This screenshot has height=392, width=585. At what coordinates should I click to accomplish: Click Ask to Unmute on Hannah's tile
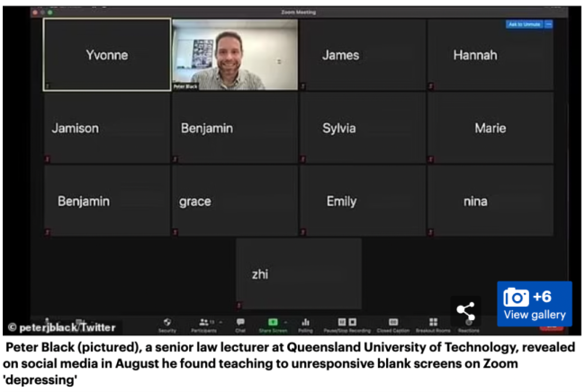point(524,24)
